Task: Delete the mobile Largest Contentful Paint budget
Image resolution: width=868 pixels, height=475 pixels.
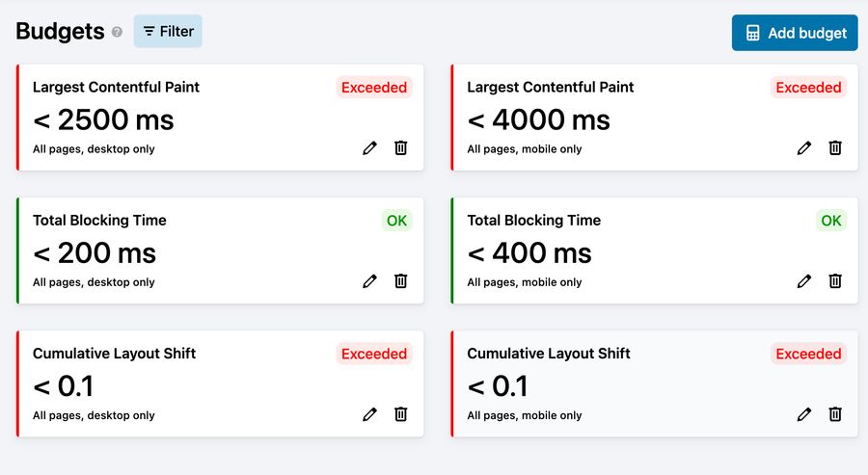Action: pyautogui.click(x=835, y=148)
